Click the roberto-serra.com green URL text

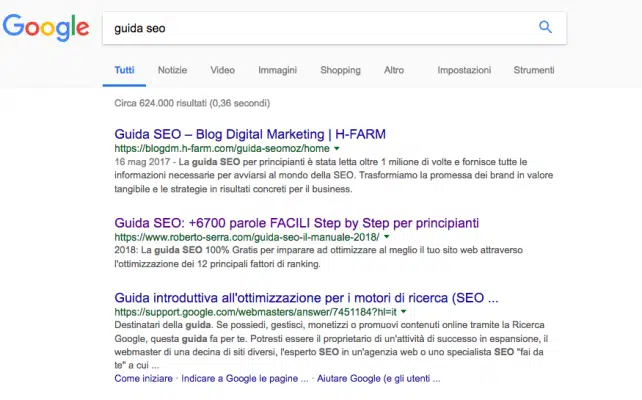pyautogui.click(x=247, y=237)
